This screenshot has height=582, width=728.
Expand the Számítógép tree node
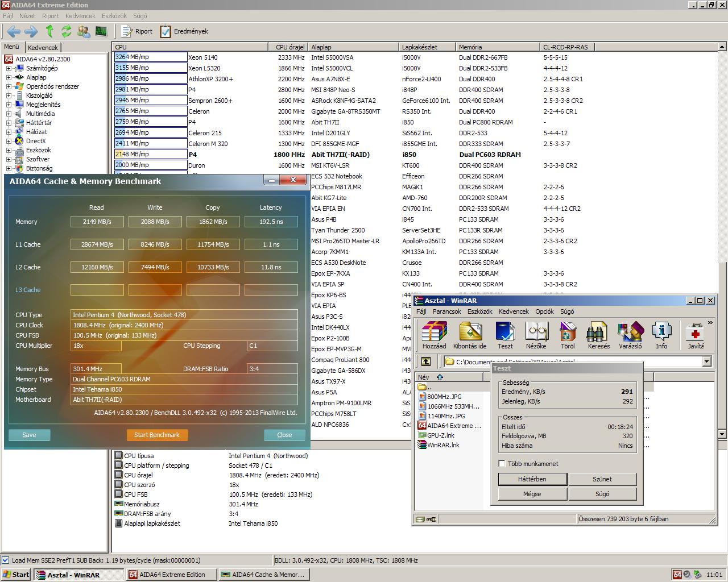point(9,68)
